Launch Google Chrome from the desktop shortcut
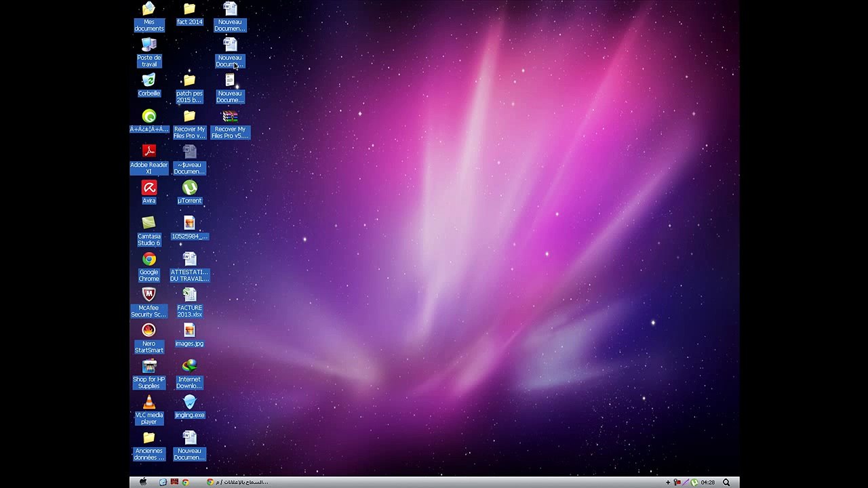This screenshot has height=488, width=868. [149, 268]
